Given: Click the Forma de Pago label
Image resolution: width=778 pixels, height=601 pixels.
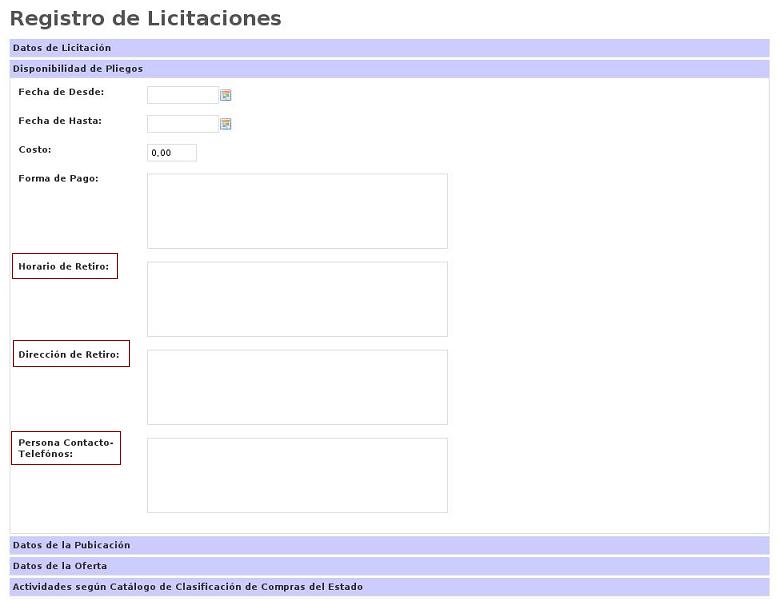Looking at the screenshot, I should point(58,179).
